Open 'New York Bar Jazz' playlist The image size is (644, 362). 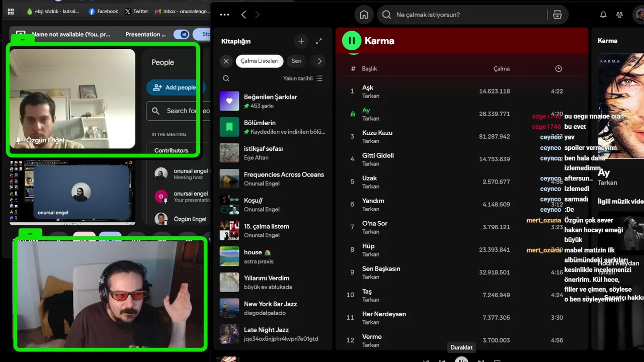coord(273,308)
